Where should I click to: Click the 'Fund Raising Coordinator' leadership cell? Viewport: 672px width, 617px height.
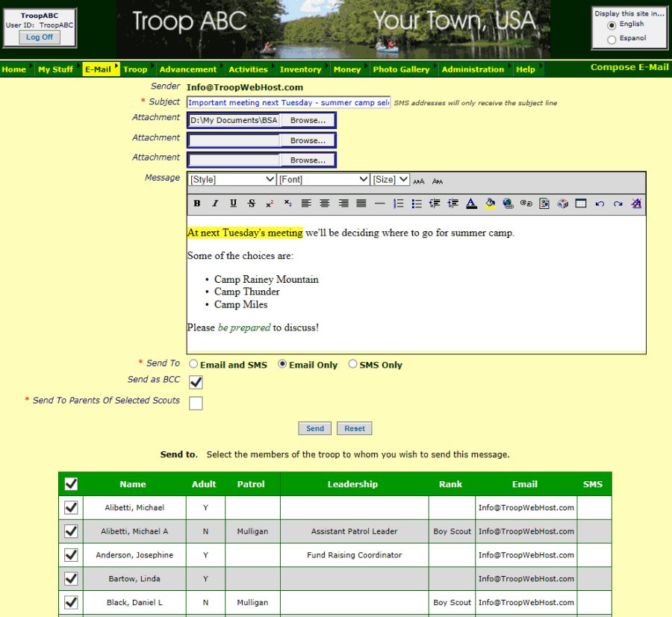pos(355,555)
